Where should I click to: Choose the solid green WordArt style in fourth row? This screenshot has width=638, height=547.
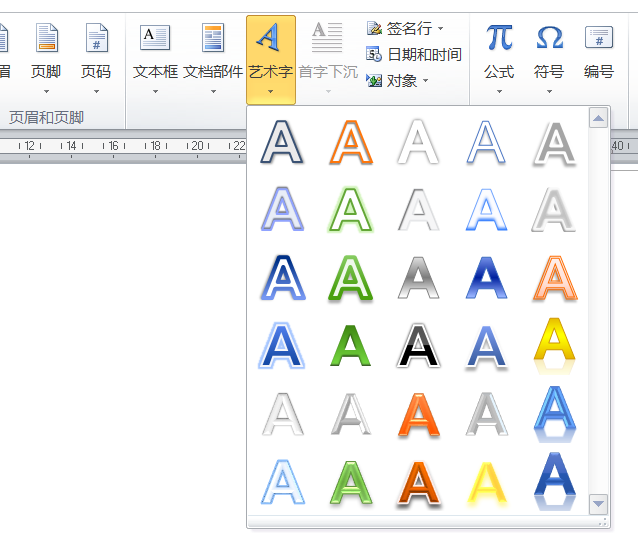pyautogui.click(x=351, y=345)
